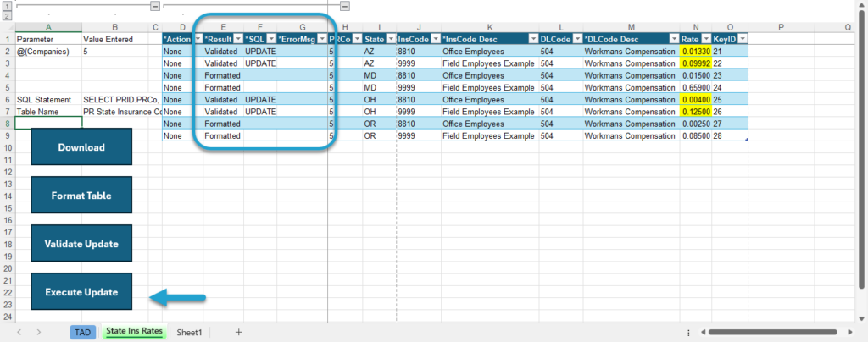This screenshot has height=342, width=868.
Task: Click horizontal scrollbar left arrow
Action: coord(701,333)
